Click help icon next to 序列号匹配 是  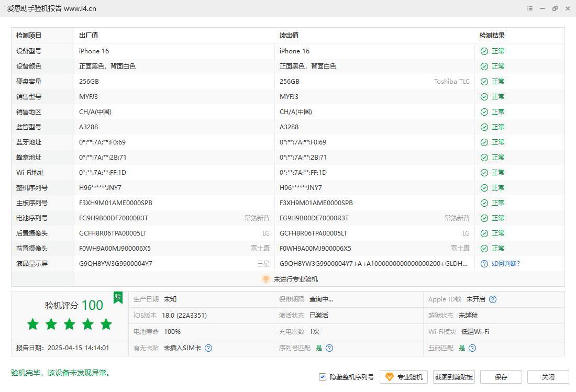pyautogui.click(x=329, y=348)
